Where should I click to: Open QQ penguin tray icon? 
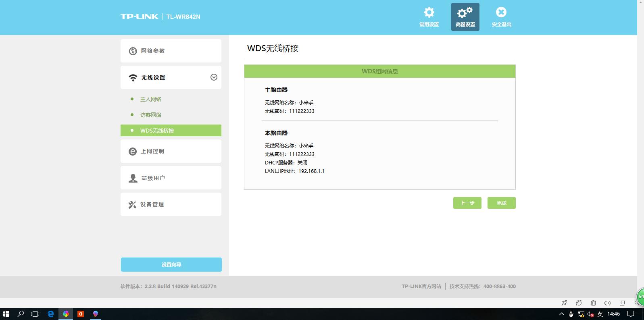[571, 314]
